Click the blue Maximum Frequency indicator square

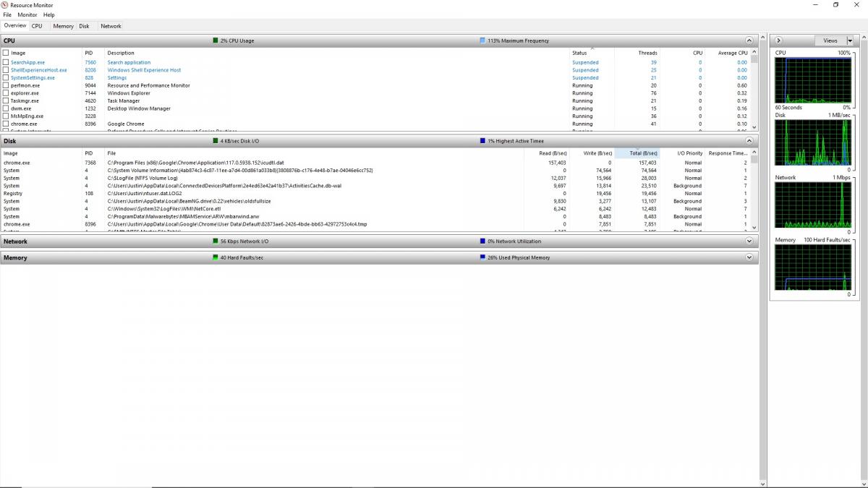[x=482, y=40]
